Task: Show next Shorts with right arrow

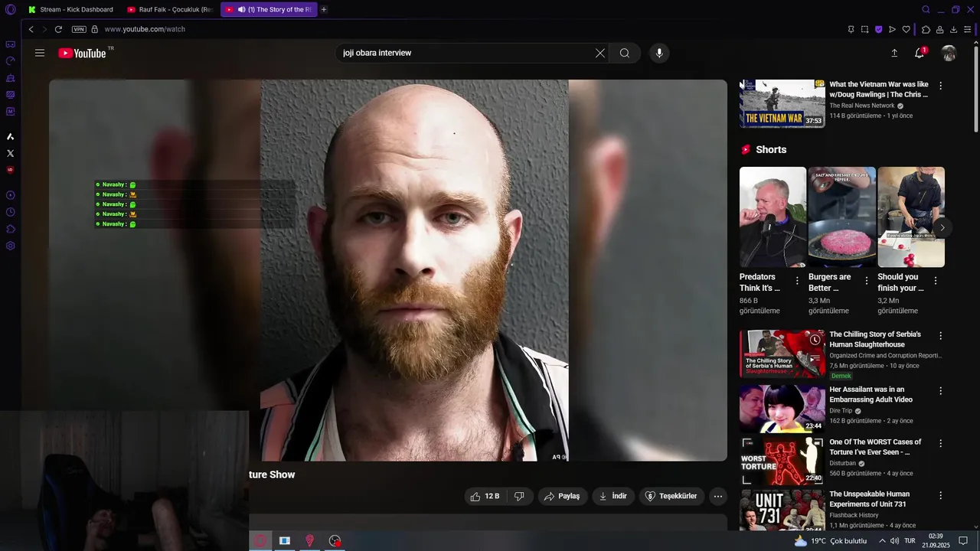Action: [x=942, y=227]
